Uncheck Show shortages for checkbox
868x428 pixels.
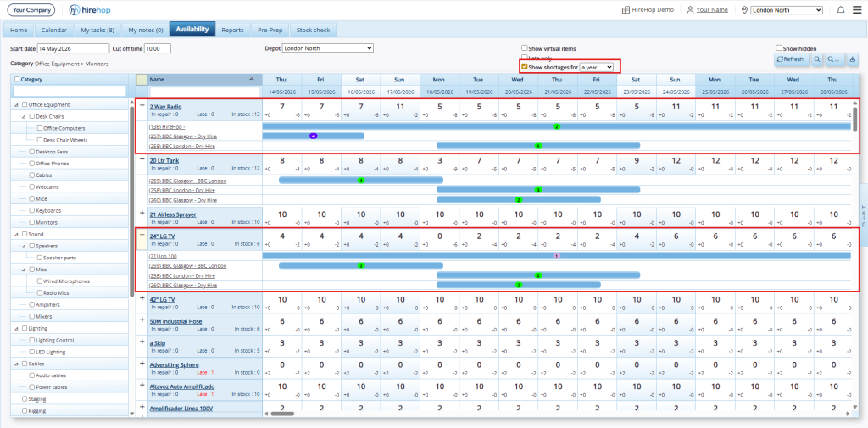tap(524, 66)
